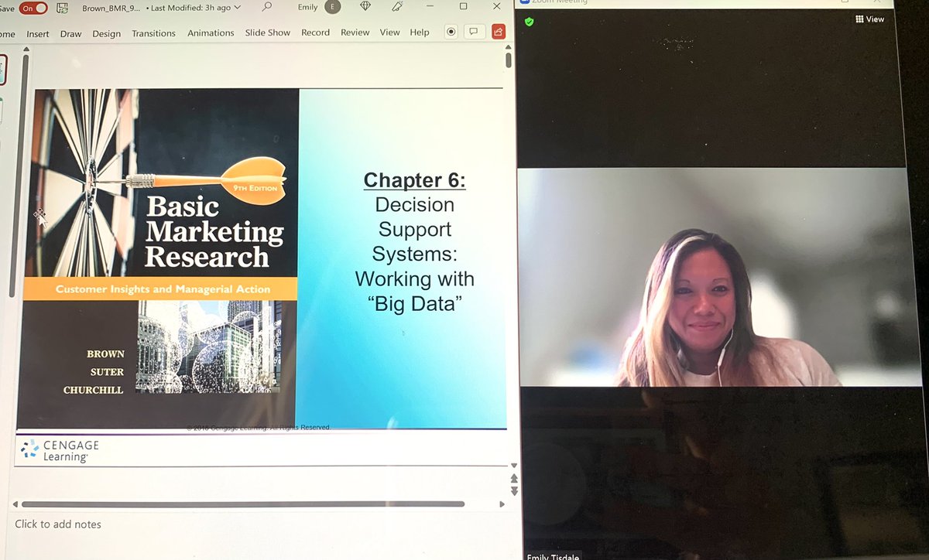The image size is (929, 560).
Task: Click the Search magnifier icon
Action: 267,7
